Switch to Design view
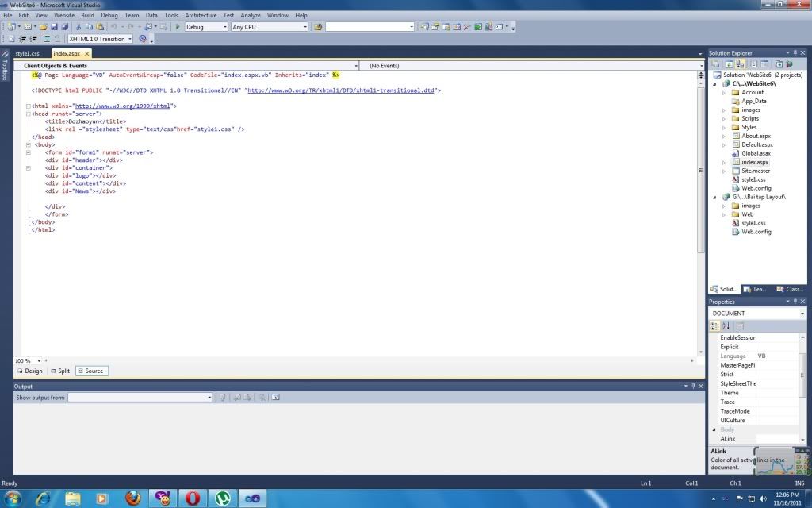Screen dimensions: 812x508 31,371
